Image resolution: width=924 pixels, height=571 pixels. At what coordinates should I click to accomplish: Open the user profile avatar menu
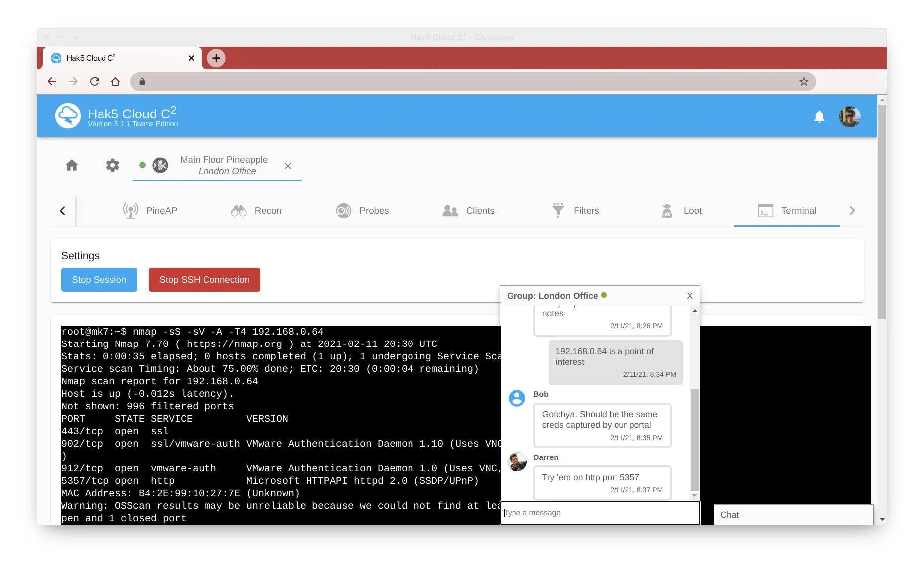click(x=850, y=116)
